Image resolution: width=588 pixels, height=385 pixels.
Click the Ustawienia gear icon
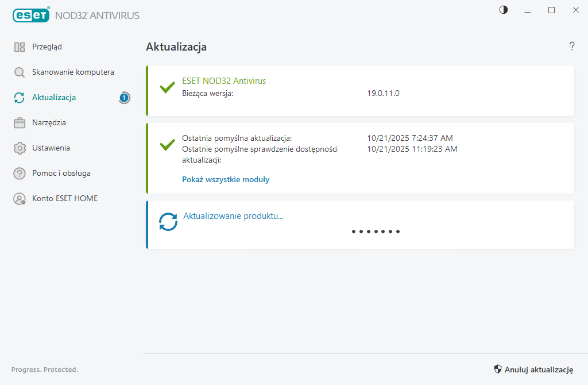coord(20,148)
